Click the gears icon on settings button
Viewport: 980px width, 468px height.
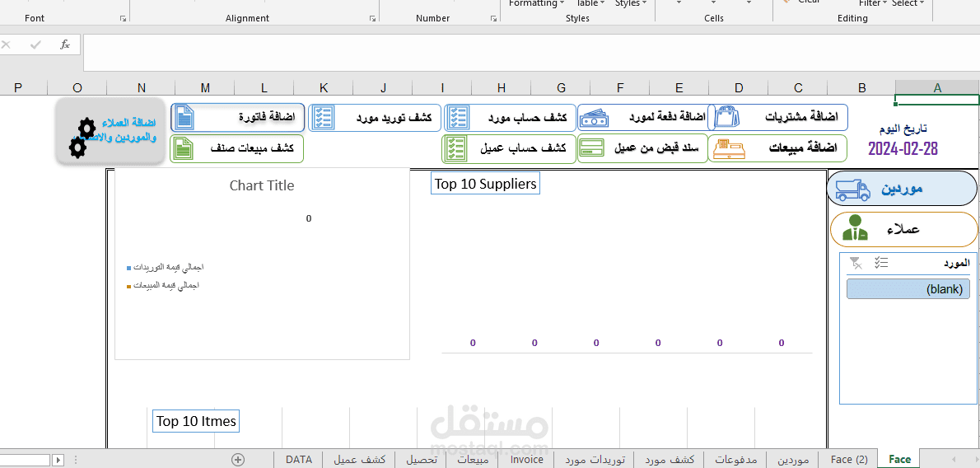click(x=82, y=138)
